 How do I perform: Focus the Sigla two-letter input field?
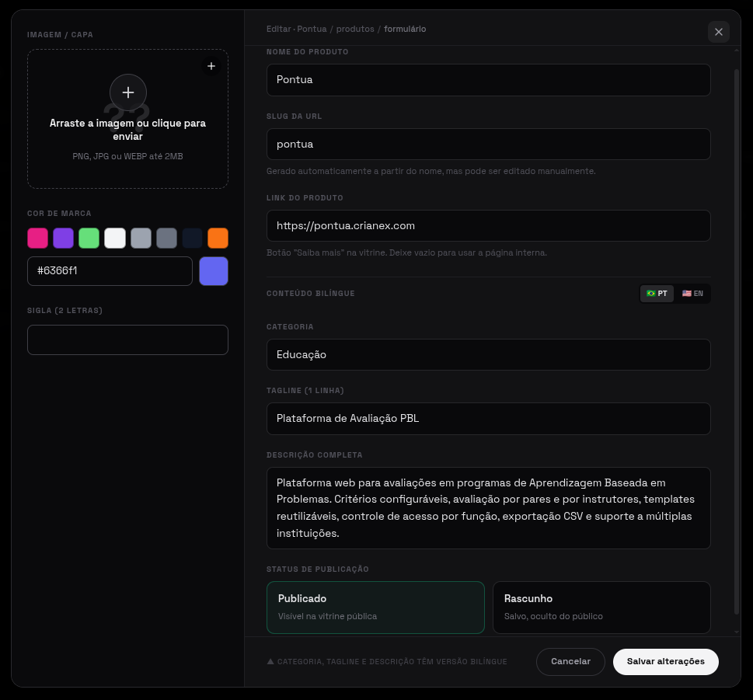pyautogui.click(x=127, y=340)
